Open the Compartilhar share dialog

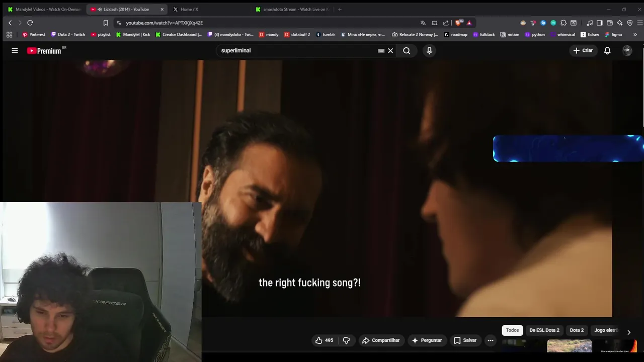pos(381,340)
